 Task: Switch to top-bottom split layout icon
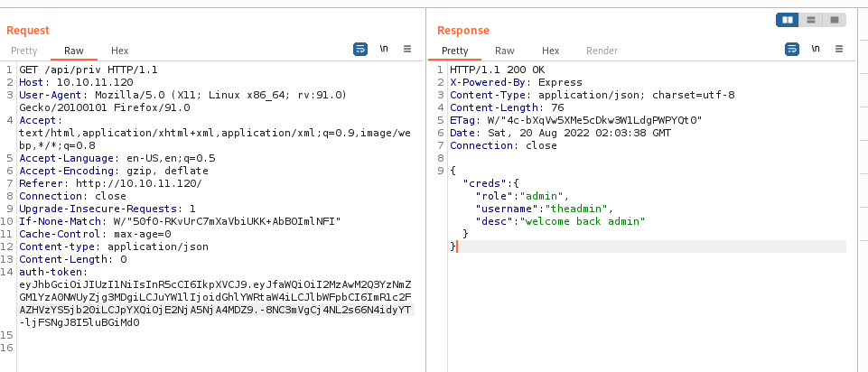811,20
